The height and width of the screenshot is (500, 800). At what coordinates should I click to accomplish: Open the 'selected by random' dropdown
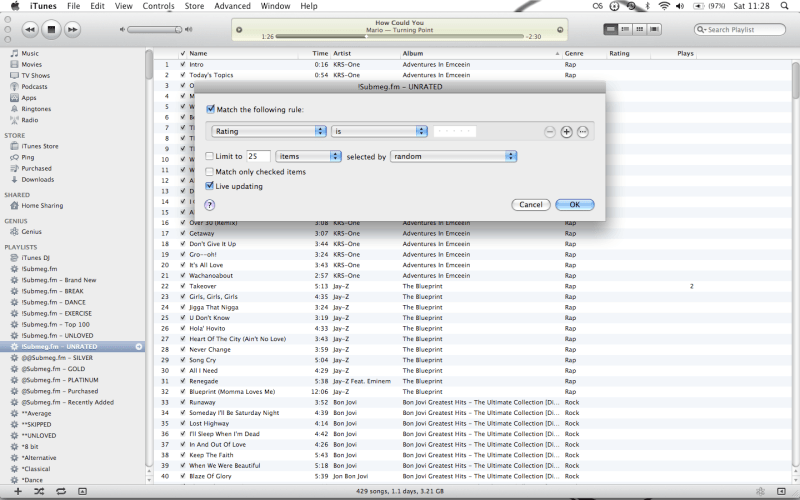pos(454,156)
